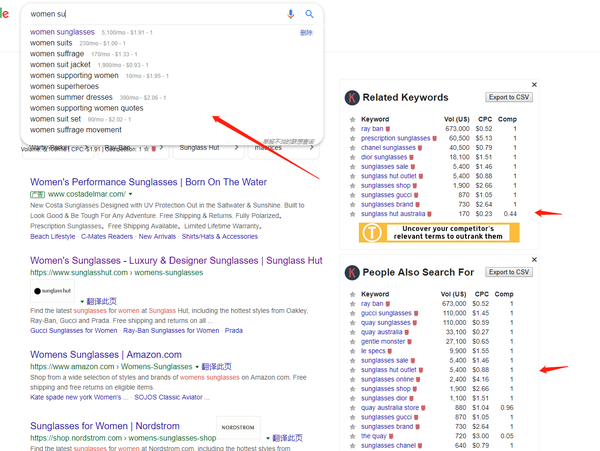This screenshot has height=451, width=600.
Task: Click 'Gucci Sunglasses for Women' sitelink
Action: coord(74,331)
